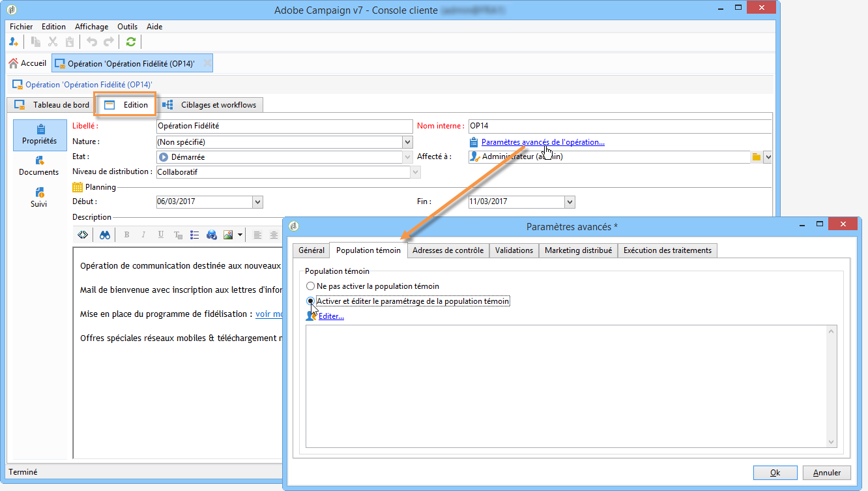Select the Edition tab of the operation

[x=126, y=104]
